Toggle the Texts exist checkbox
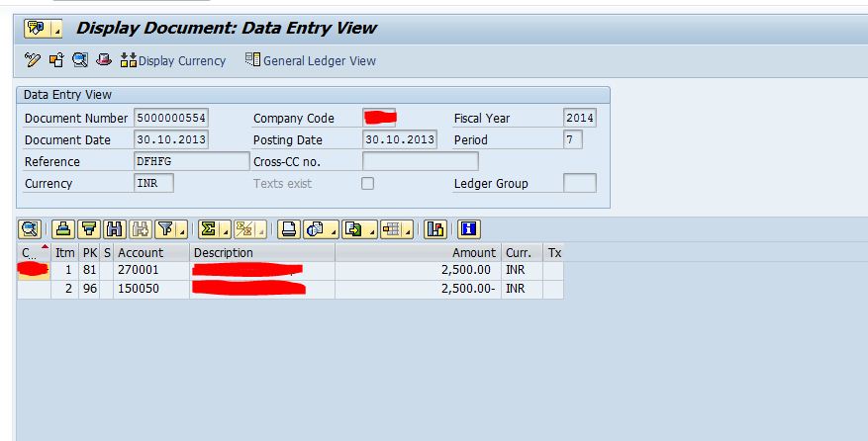868x441 pixels. click(367, 184)
